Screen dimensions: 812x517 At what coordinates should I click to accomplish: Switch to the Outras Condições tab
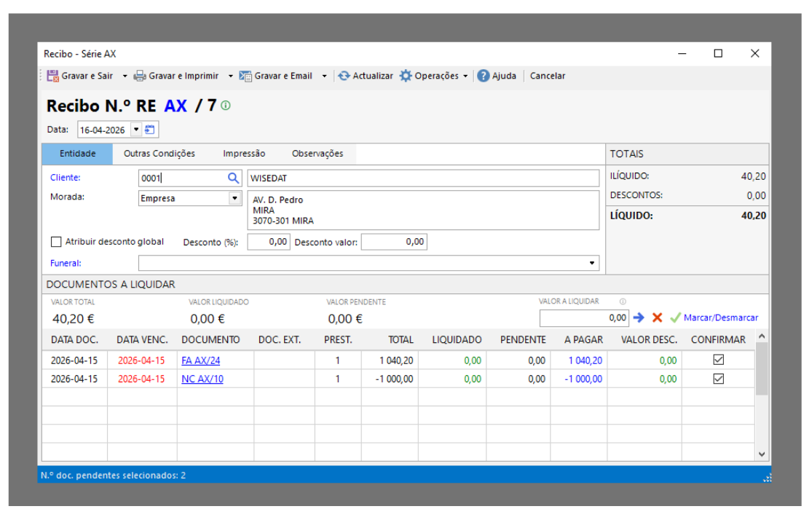coord(159,154)
